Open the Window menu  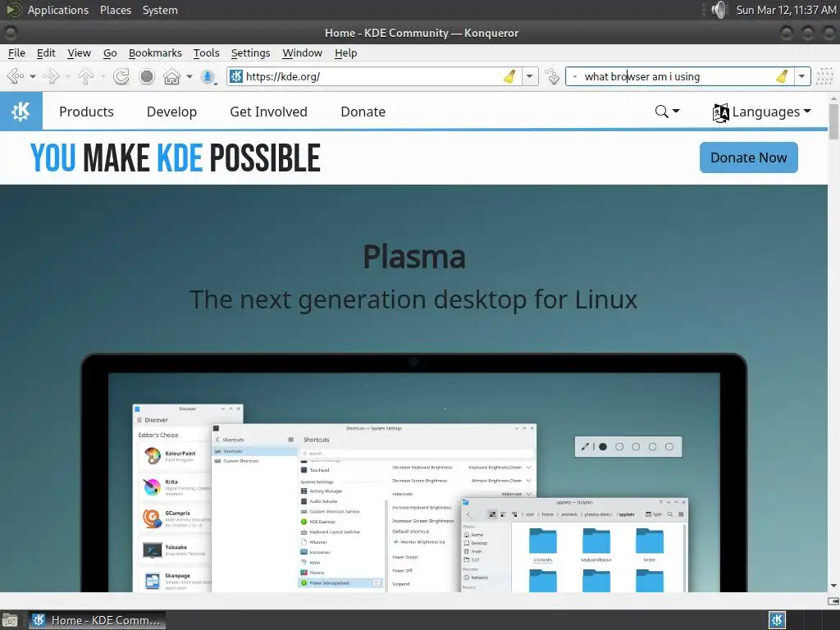point(302,53)
